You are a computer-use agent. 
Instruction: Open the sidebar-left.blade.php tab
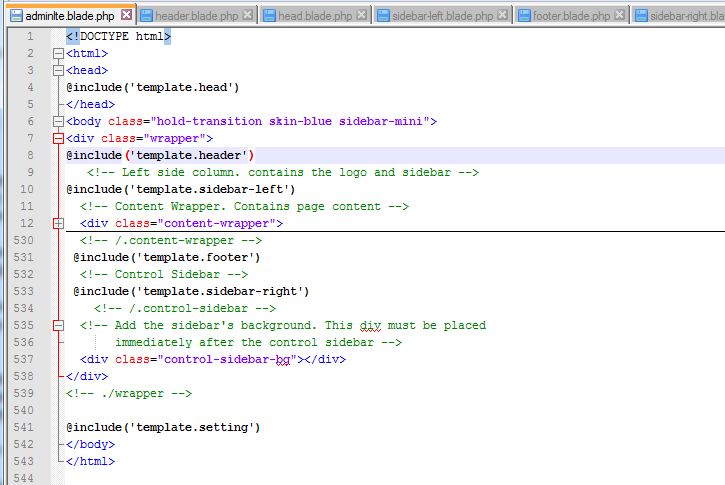(442, 16)
